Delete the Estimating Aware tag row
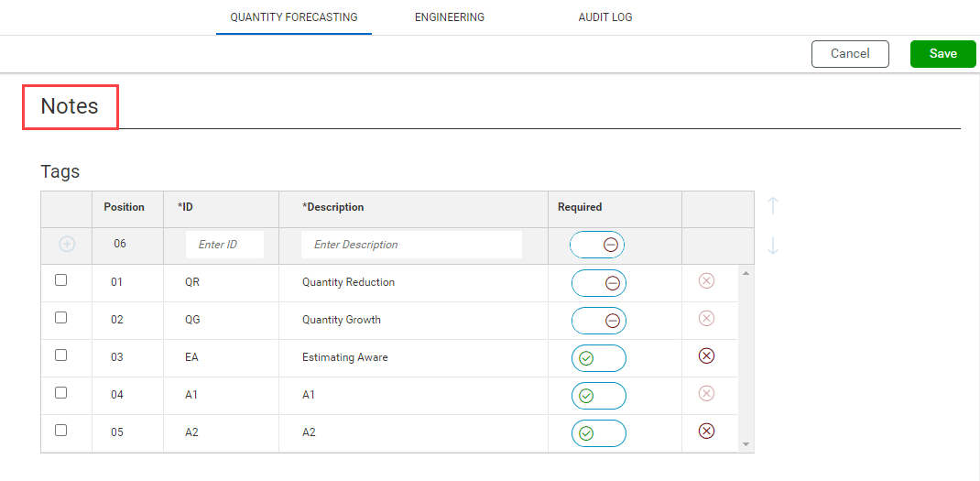Viewport: 980px width, 481px height. pyautogui.click(x=706, y=355)
